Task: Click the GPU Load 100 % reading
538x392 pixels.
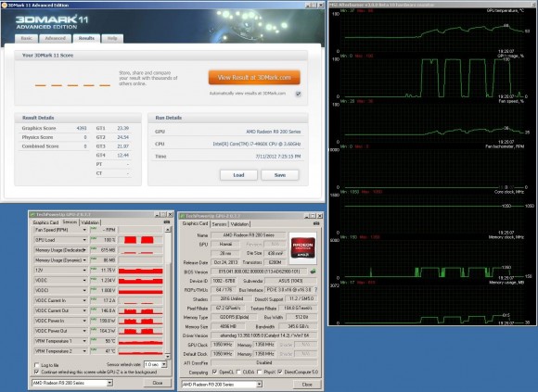Action: click(109, 240)
